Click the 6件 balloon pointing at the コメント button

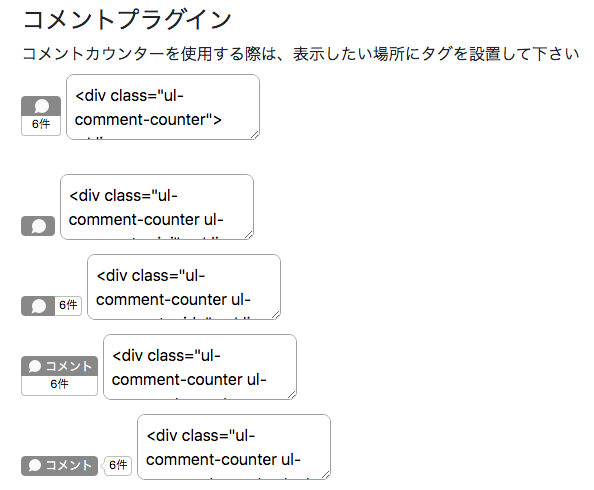click(x=118, y=465)
